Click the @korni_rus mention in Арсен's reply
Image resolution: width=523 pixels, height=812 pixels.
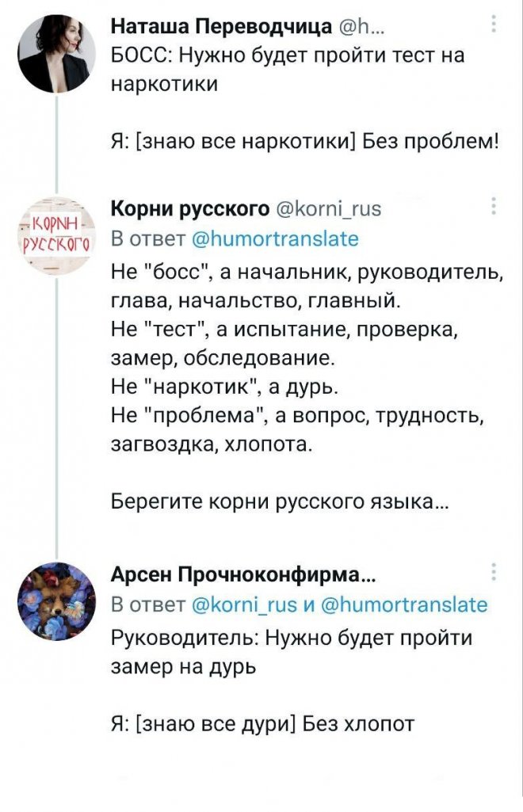(243, 605)
